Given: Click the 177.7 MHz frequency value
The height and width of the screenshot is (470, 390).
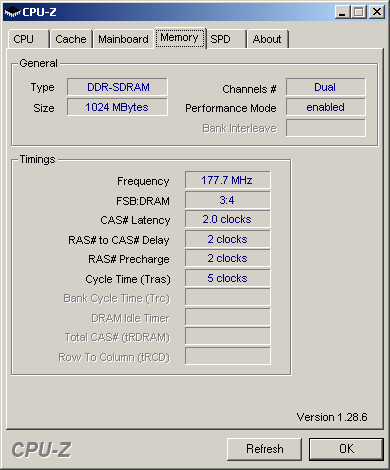Looking at the screenshot, I should tap(228, 180).
